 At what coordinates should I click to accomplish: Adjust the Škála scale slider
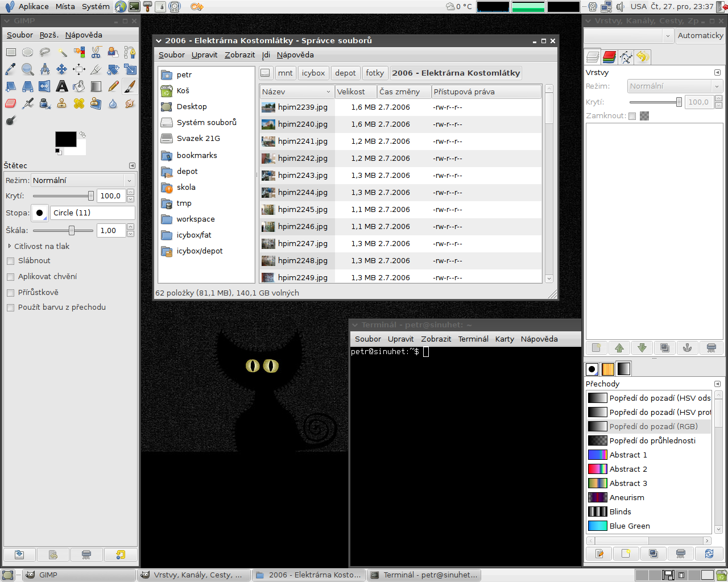tap(63, 231)
